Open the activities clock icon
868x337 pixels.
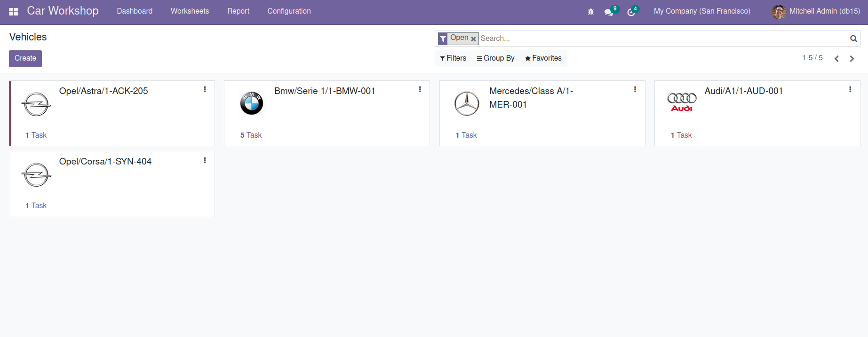coord(631,12)
